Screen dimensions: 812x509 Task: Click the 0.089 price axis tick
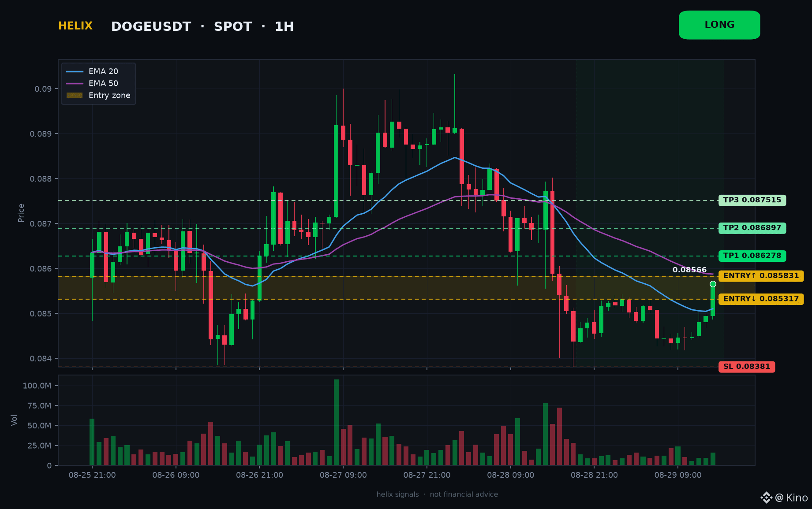41,134
